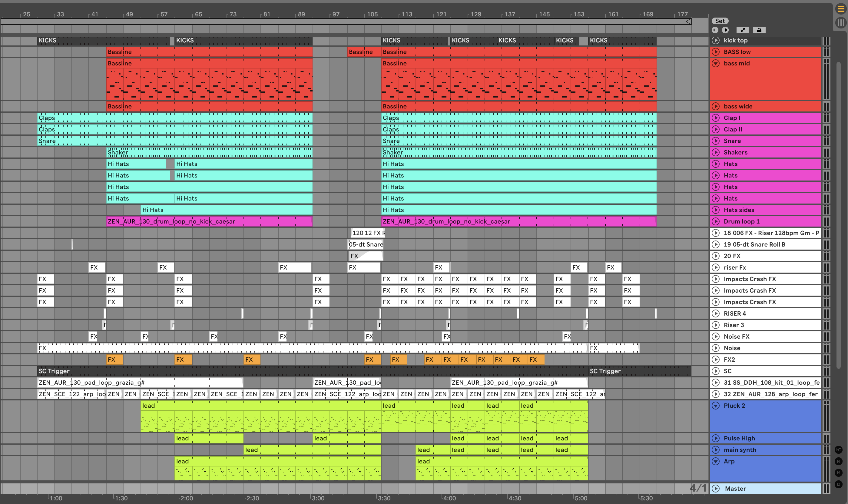
Task: Unfold the BASS low track
Action: (716, 52)
